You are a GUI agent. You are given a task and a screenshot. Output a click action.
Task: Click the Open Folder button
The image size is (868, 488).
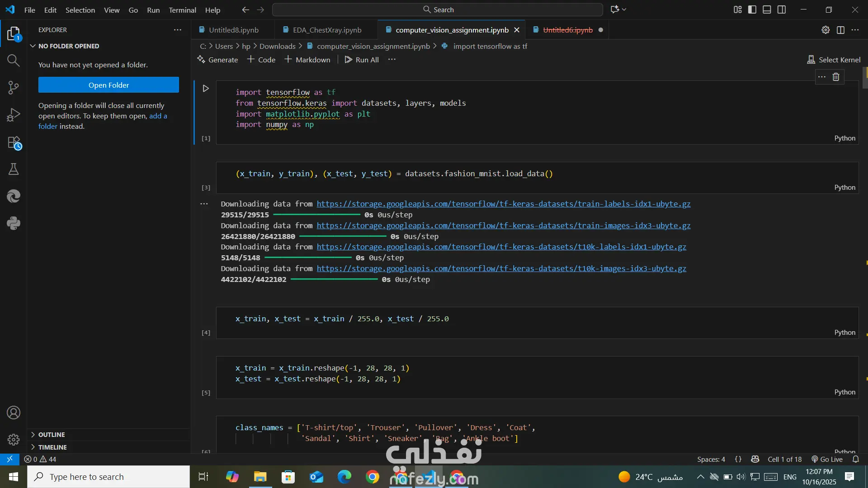108,85
